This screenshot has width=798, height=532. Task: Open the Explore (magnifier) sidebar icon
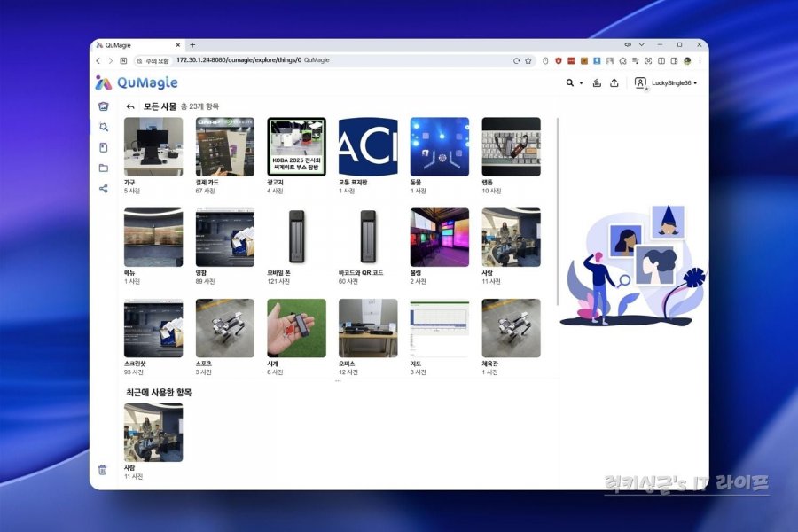[x=104, y=127]
